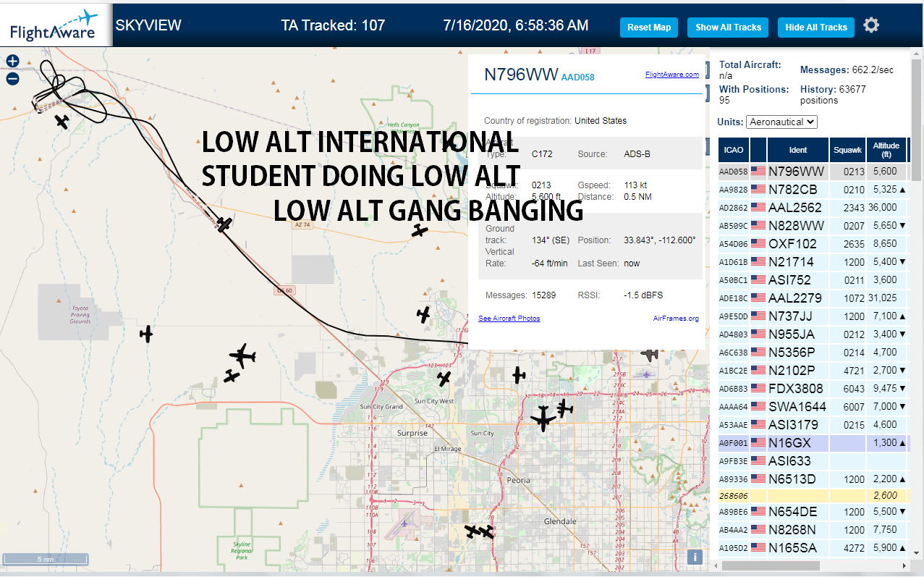The image size is (924, 577).
Task: Click the Hide All Tracks button
Action: pyautogui.click(x=816, y=28)
